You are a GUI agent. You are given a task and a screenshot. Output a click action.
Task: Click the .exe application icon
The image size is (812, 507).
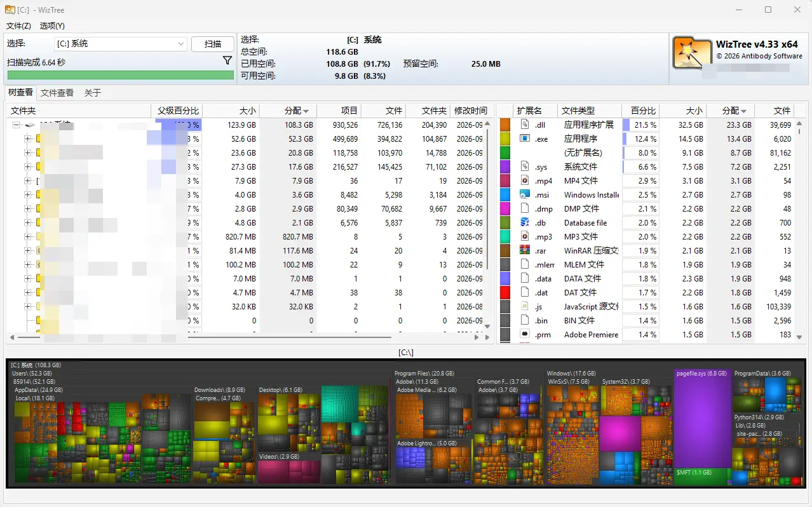[525, 139]
